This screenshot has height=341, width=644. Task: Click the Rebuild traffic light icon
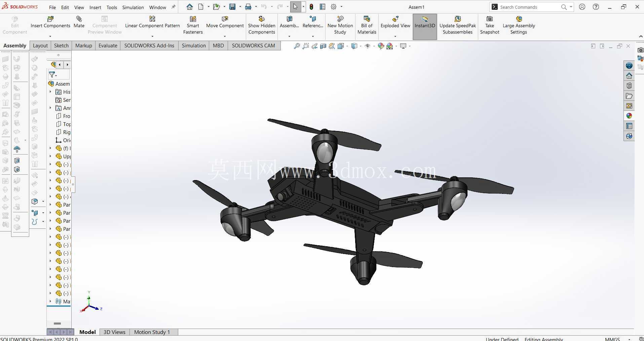tap(311, 7)
